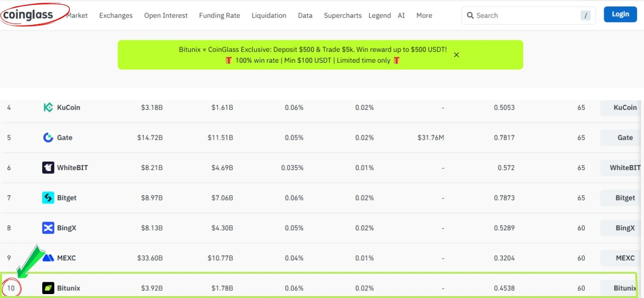Click the MEXC exchange logo icon
The height and width of the screenshot is (298, 644).
(x=48, y=258)
